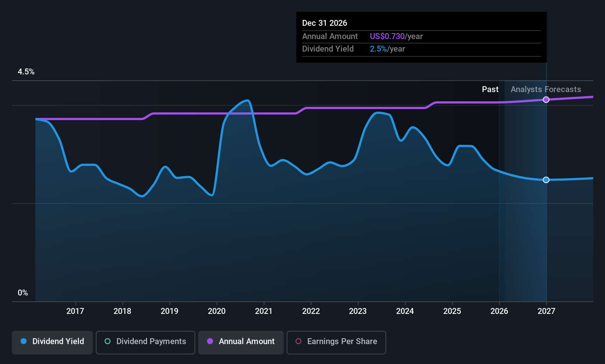Click the 2017 x-axis year label
605x364 pixels.
(x=75, y=311)
